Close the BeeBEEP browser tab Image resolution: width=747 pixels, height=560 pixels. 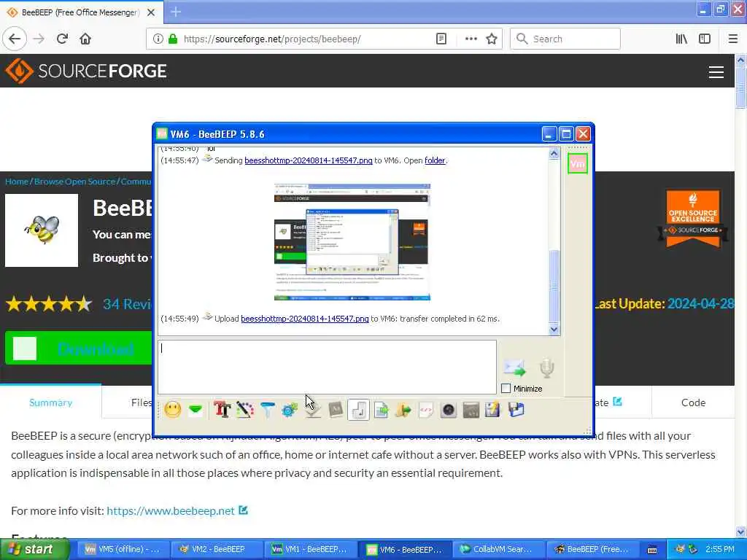pyautogui.click(x=151, y=12)
